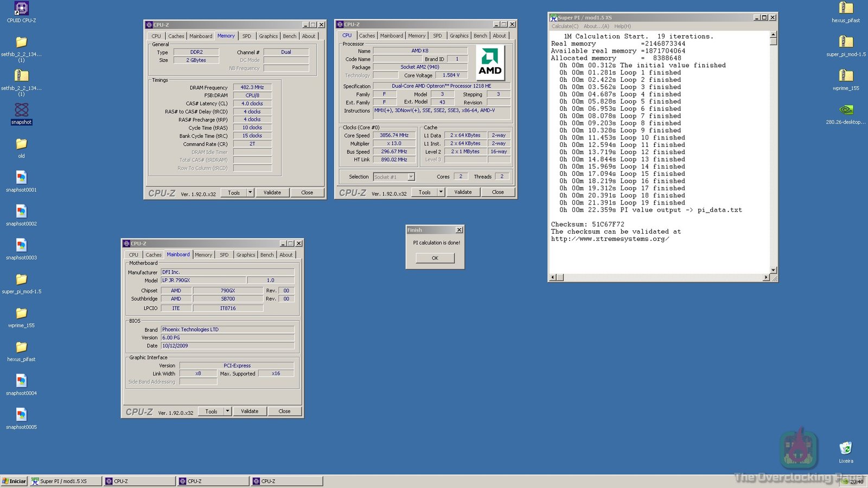This screenshot has width=868, height=488.
Task: Click Validate in the CPU-Z window
Action: (x=463, y=192)
